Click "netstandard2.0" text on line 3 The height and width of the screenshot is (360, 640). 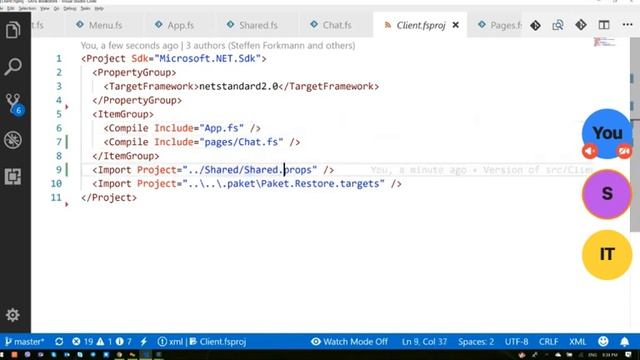238,87
